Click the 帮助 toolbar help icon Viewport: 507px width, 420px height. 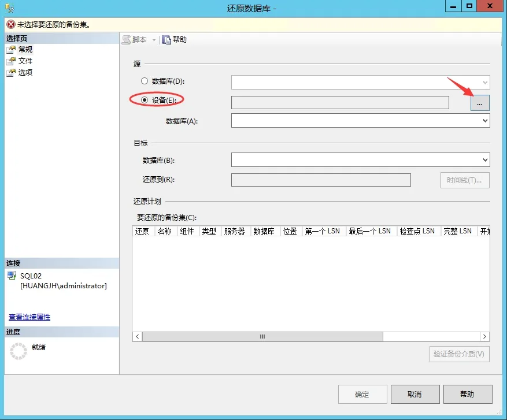(166, 40)
